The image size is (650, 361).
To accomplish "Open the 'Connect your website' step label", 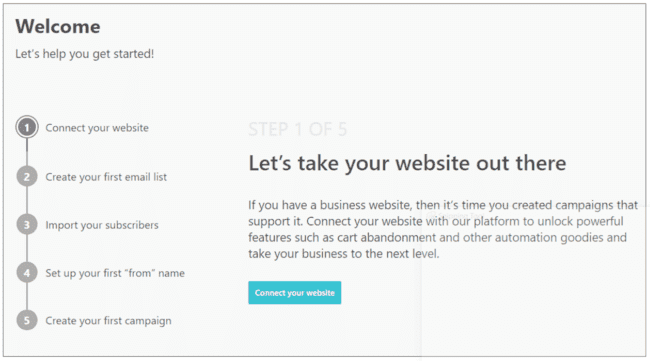I will (x=97, y=128).
